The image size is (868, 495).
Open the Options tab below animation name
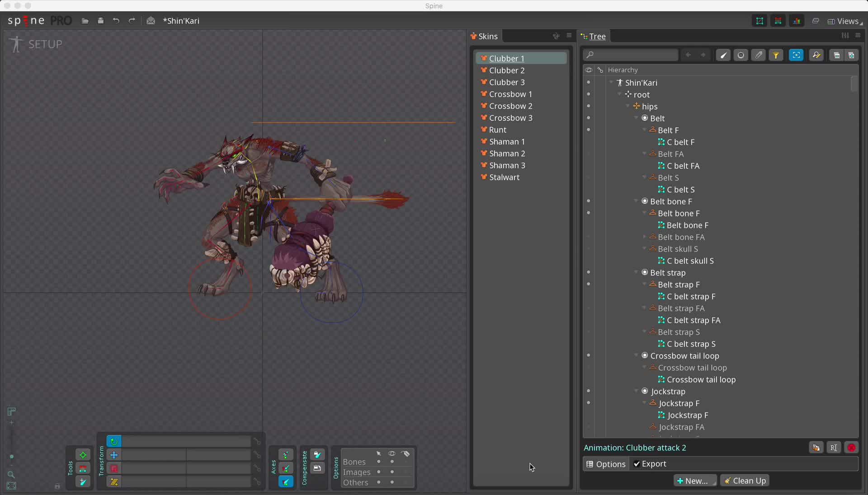(606, 464)
